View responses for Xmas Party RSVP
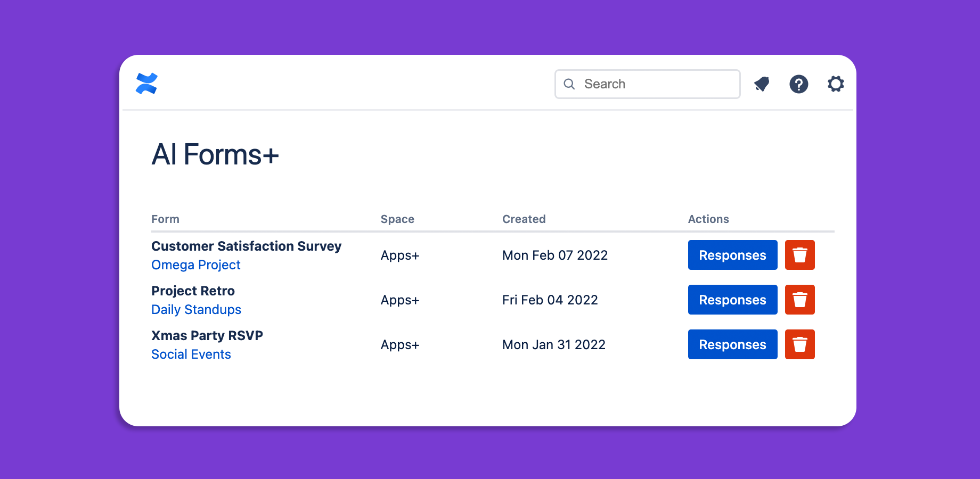 [x=732, y=345]
